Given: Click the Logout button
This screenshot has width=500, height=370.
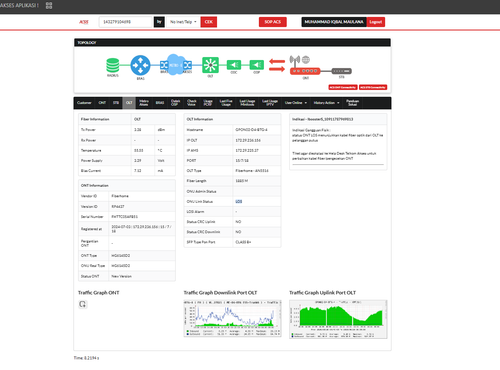Looking at the screenshot, I should point(376,22).
